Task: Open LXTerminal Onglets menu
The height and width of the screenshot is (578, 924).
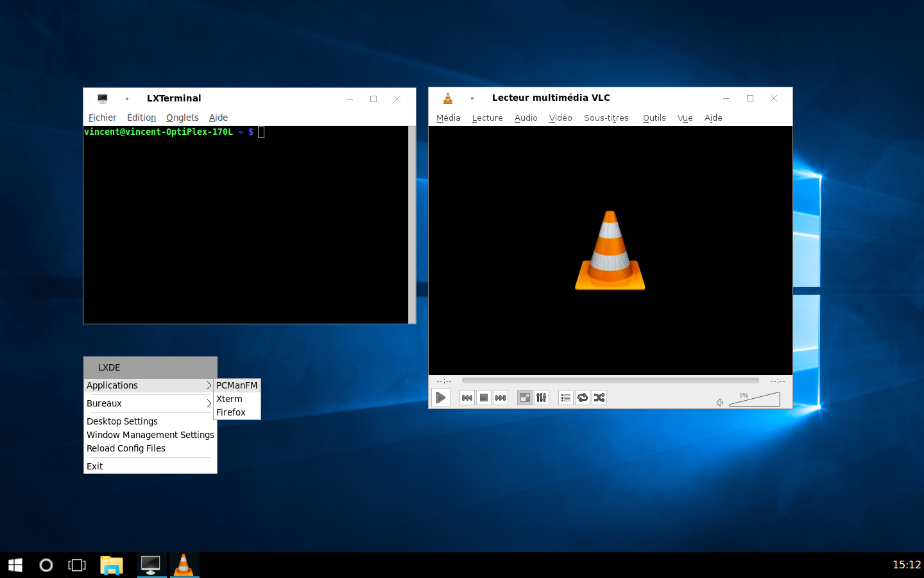Action: tap(182, 118)
